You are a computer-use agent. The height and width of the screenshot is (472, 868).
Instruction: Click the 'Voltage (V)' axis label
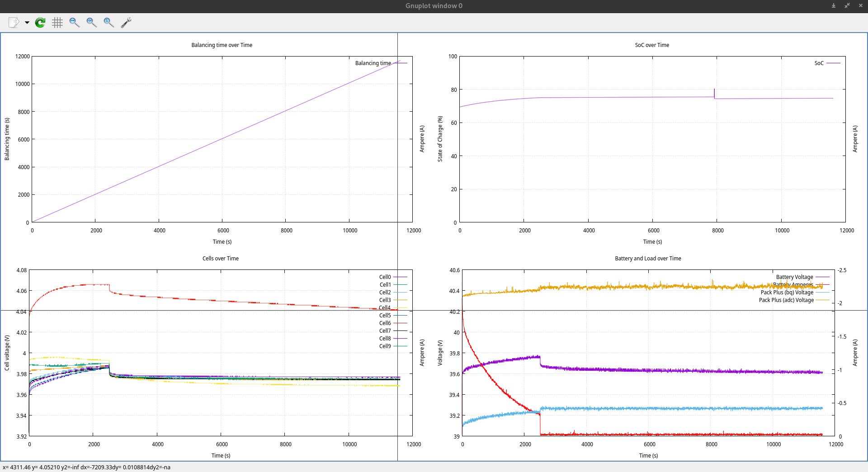click(x=440, y=353)
